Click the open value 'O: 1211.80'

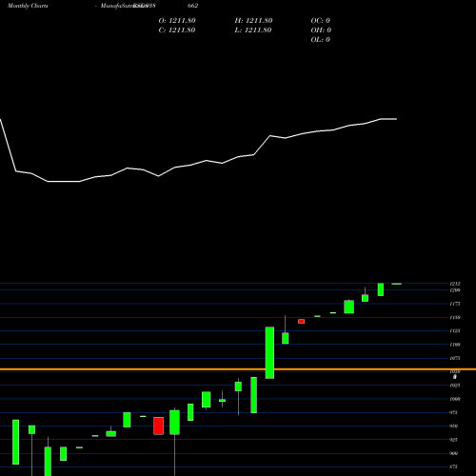point(177,21)
